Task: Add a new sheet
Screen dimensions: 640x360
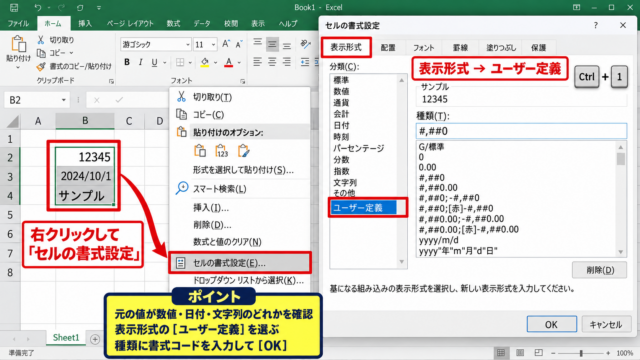Action: point(95,339)
